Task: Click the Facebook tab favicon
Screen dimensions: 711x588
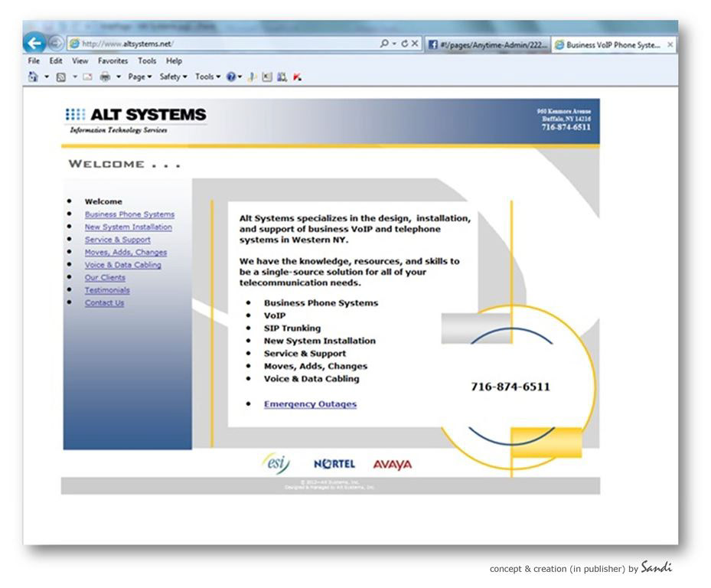Action: point(432,44)
